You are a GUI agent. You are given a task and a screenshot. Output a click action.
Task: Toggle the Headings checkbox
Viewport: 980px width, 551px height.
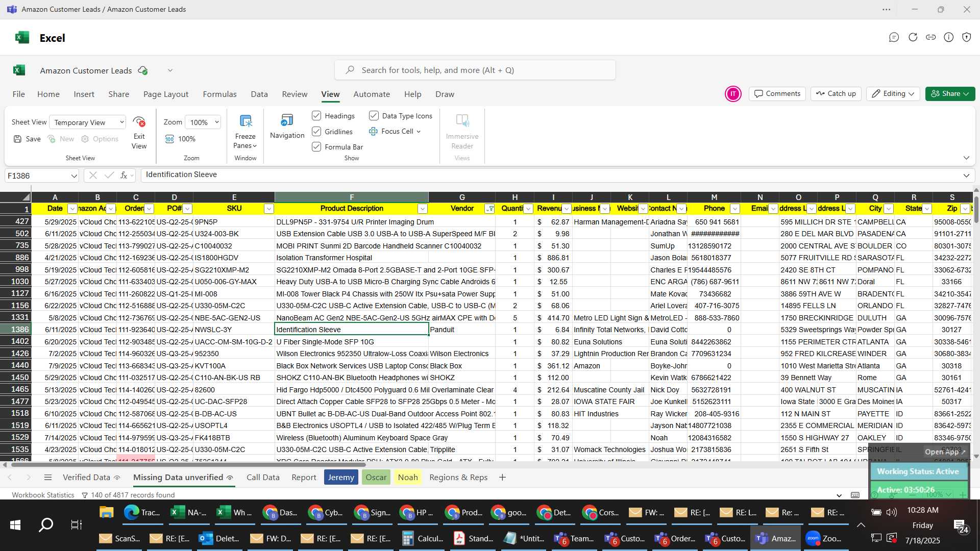tap(316, 116)
